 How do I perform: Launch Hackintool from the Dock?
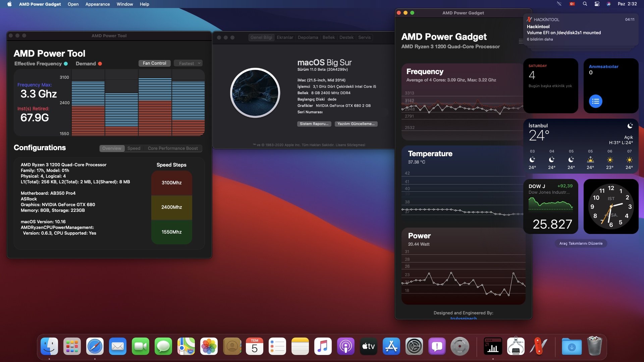pyautogui.click(x=538, y=347)
